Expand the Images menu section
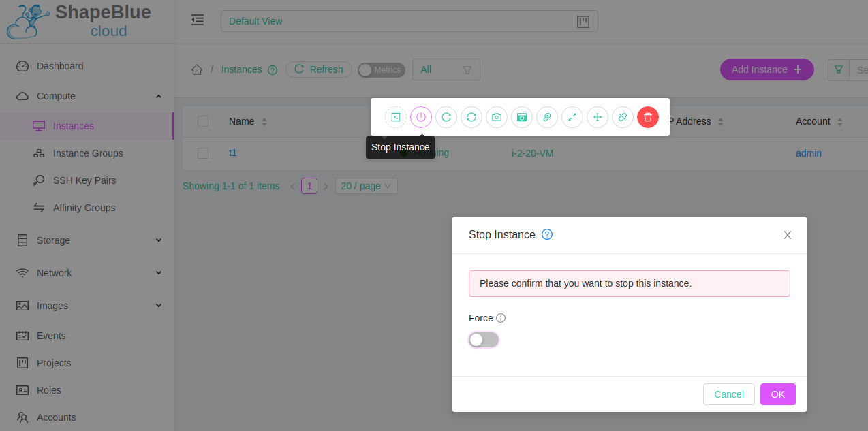Image resolution: width=868 pixels, height=431 pixels. (87, 306)
